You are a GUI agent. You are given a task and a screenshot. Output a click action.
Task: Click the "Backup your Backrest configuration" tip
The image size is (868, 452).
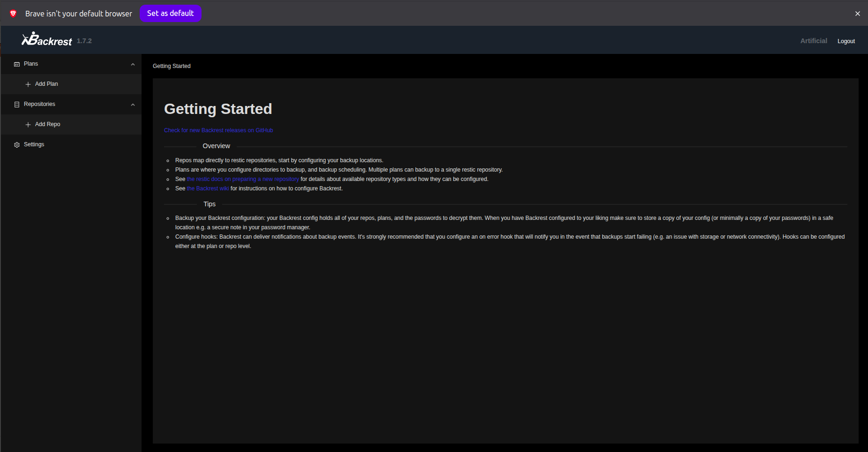(x=504, y=223)
